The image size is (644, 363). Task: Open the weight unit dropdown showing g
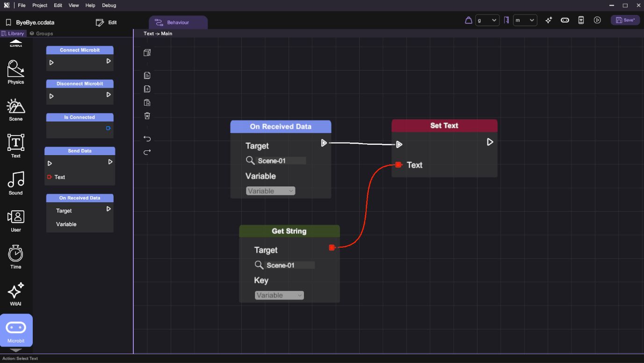[x=487, y=20]
